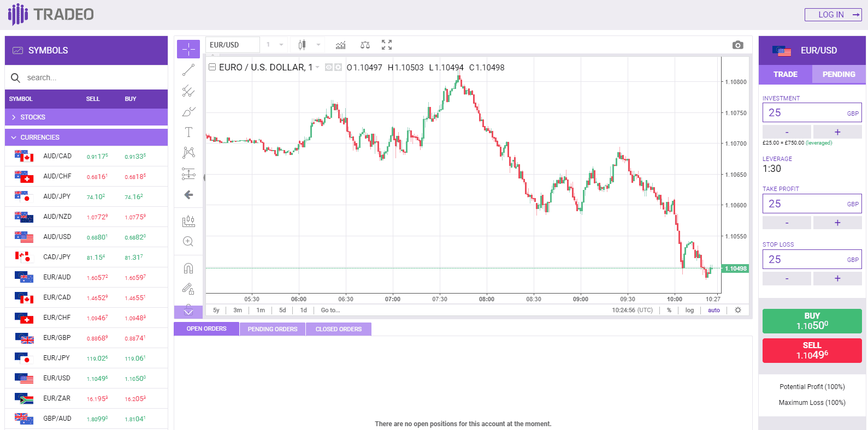Select the zoom-in magnifier tool

pyautogui.click(x=188, y=242)
